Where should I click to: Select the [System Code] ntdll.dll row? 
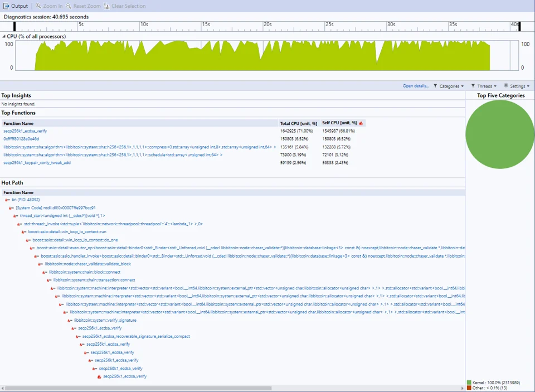pos(56,208)
